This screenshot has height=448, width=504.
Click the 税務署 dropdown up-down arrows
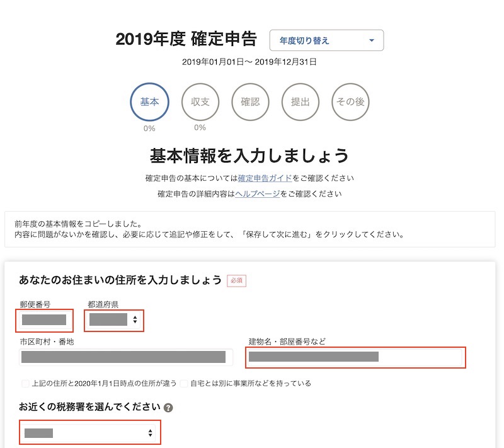coord(150,433)
